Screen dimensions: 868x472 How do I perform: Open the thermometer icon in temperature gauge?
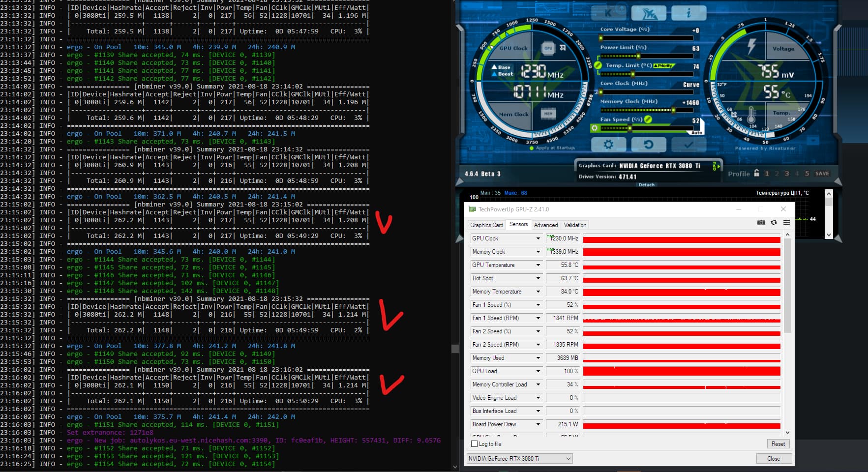(x=751, y=116)
